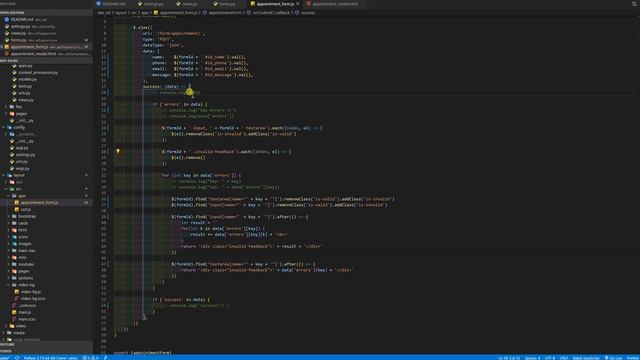The width and height of the screenshot is (640, 360).
Task: Select README.md in Open Editors list
Action: 46,19
